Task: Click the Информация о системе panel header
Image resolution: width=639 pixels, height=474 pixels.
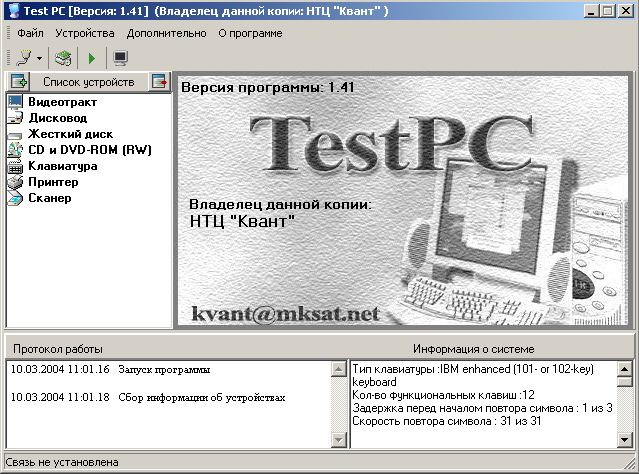Action: (474, 349)
